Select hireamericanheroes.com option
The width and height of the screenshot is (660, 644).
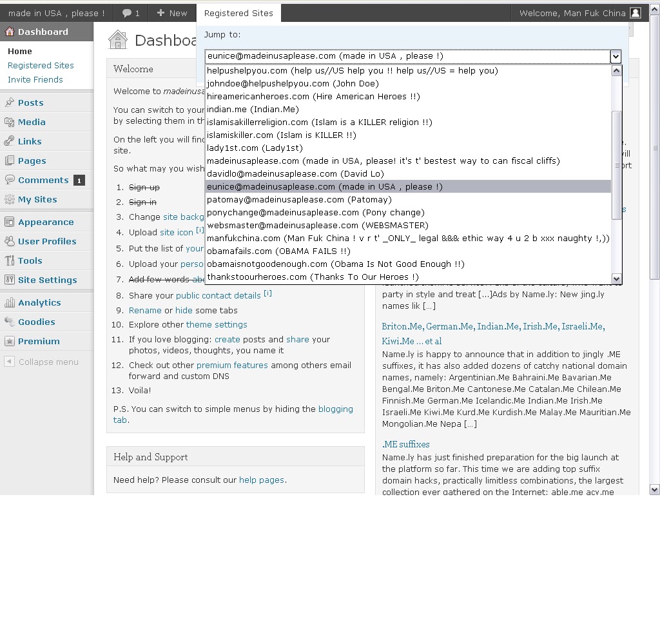click(x=408, y=97)
